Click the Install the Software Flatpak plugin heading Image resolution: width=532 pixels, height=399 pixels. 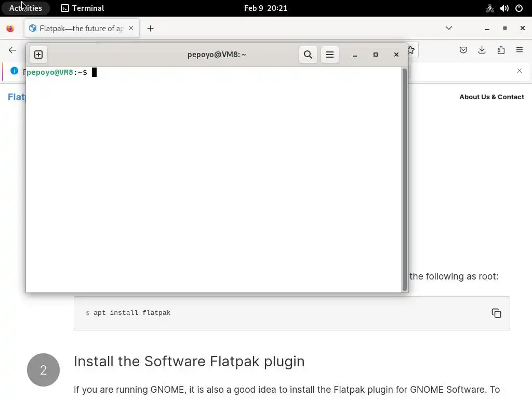tap(189, 362)
